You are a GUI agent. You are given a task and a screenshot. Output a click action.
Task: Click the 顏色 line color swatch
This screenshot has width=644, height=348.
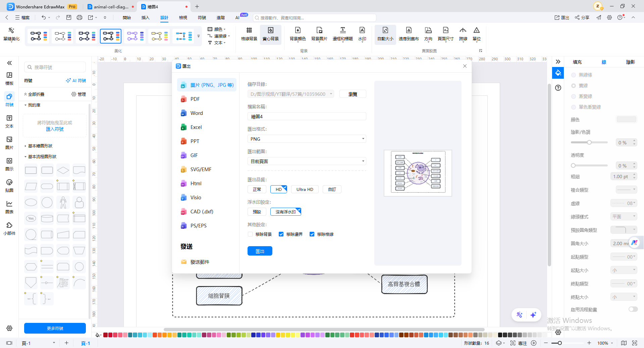(x=626, y=120)
